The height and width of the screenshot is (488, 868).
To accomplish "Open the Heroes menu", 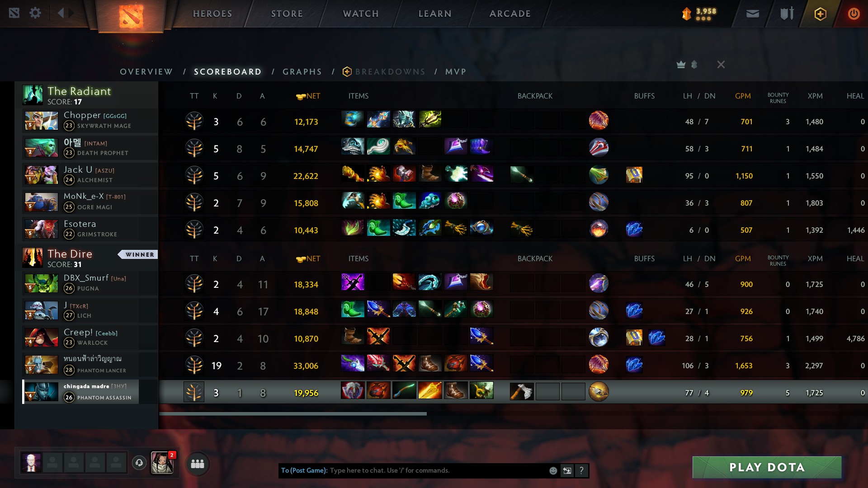I will click(x=212, y=14).
